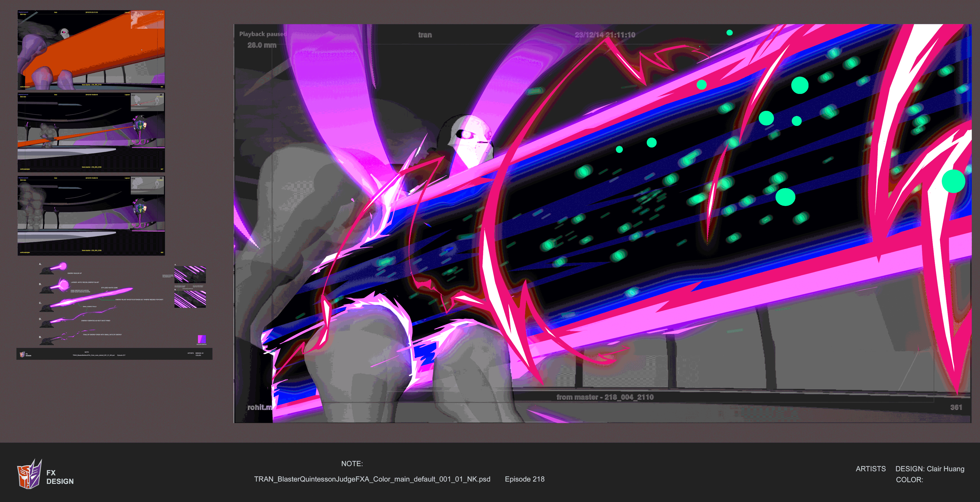980x502 pixels.
Task: Select the main FX color artwork frame
Action: click(x=603, y=223)
